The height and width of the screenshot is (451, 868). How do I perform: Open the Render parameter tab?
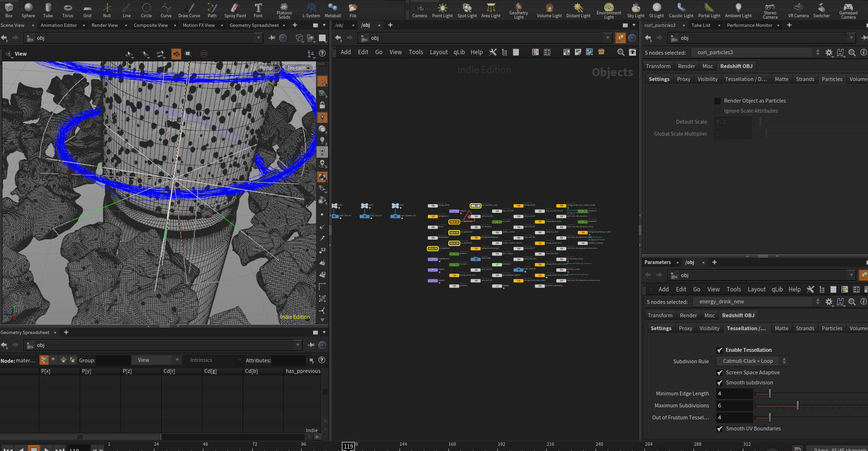point(686,66)
